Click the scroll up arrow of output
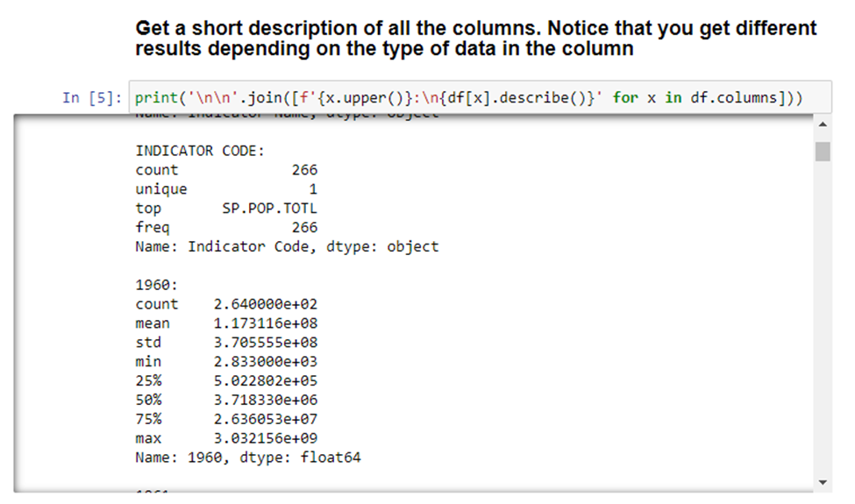 tap(823, 124)
